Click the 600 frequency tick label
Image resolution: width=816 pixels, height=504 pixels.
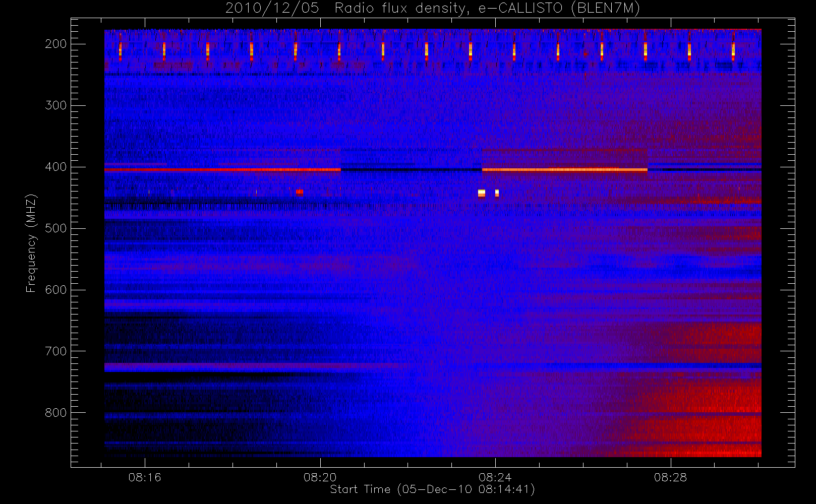pos(56,290)
